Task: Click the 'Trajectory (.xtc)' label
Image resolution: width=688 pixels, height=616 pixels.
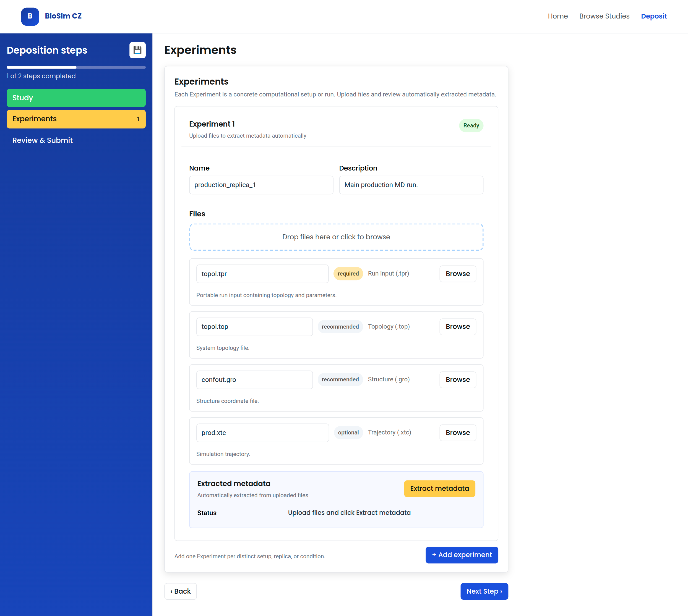Action: 389,432
